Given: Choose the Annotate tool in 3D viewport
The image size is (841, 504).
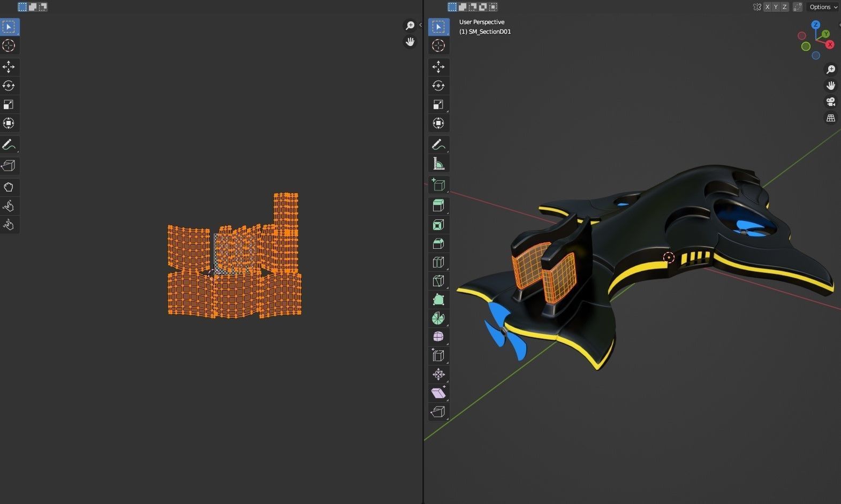Looking at the screenshot, I should [x=438, y=144].
